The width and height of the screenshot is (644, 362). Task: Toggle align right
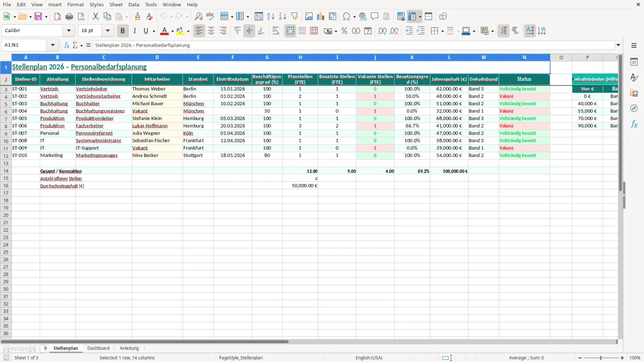[223, 31]
